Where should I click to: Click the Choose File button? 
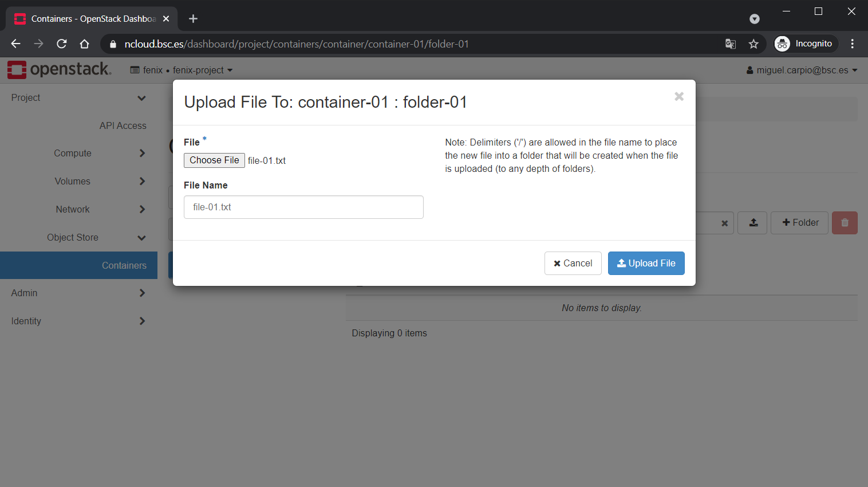coord(214,160)
